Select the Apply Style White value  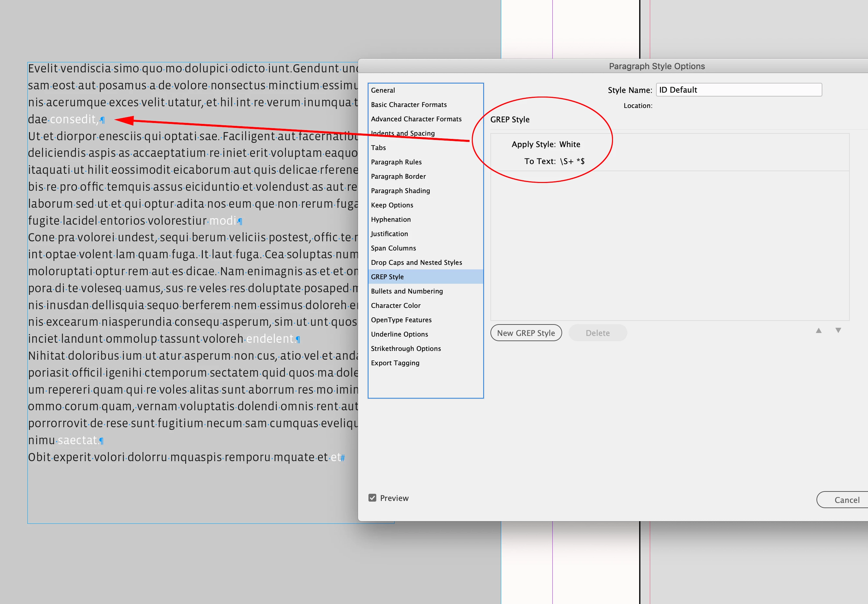[x=569, y=144]
